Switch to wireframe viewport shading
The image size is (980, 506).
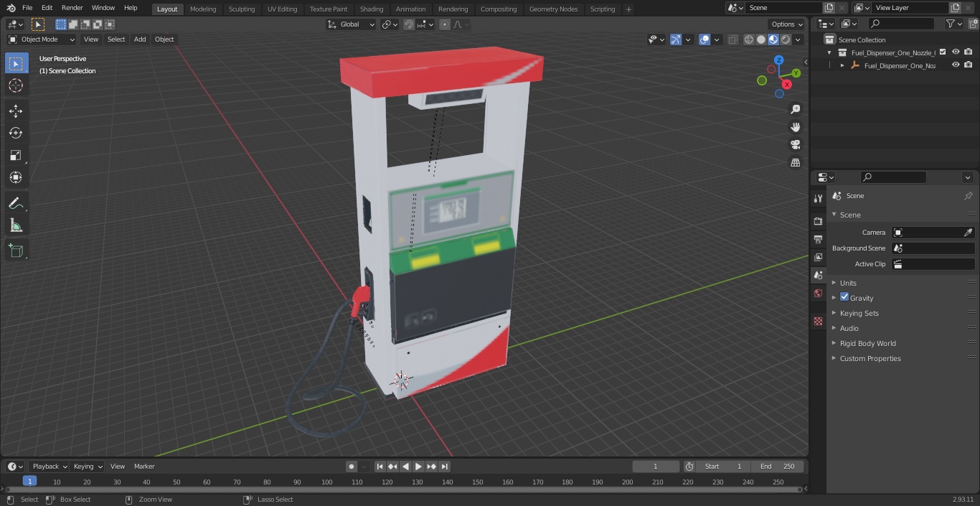point(749,39)
